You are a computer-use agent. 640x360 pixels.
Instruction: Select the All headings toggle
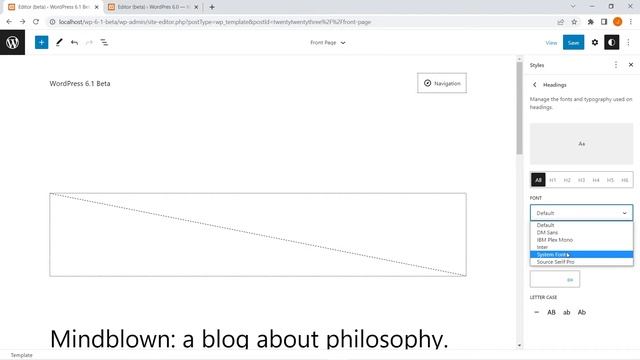[x=538, y=180]
